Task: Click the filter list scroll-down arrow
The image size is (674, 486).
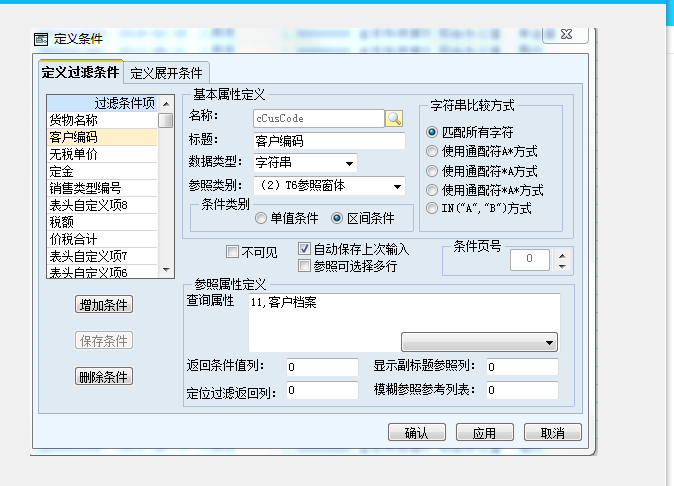Action: [x=166, y=270]
